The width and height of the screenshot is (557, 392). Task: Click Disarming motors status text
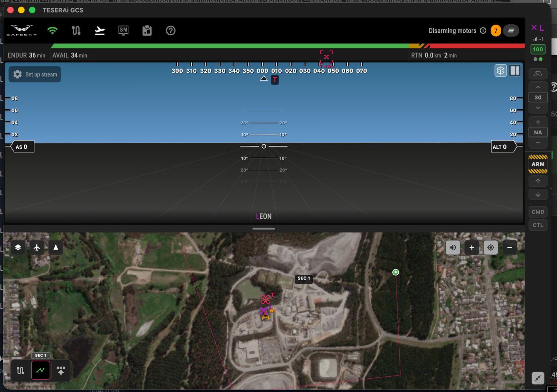(452, 31)
